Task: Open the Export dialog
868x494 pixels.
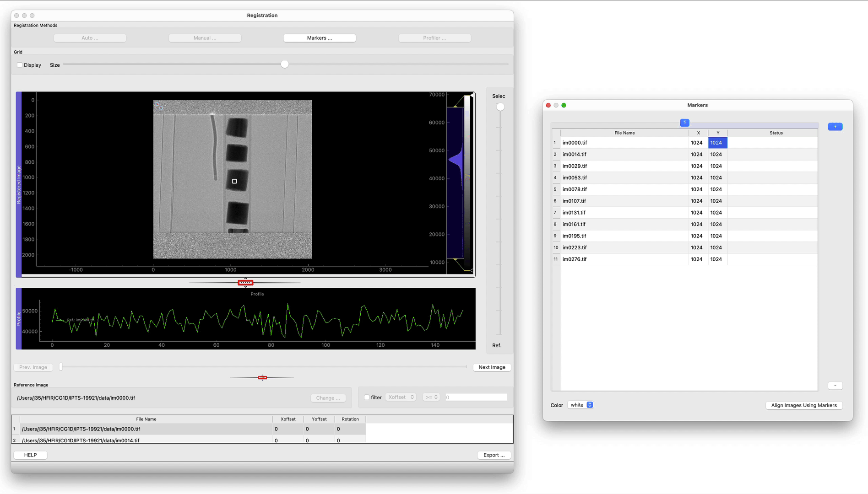Action: (x=494, y=455)
